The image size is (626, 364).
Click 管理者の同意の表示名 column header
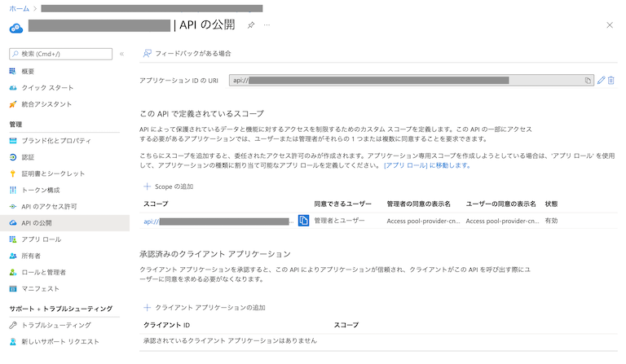[418, 204]
